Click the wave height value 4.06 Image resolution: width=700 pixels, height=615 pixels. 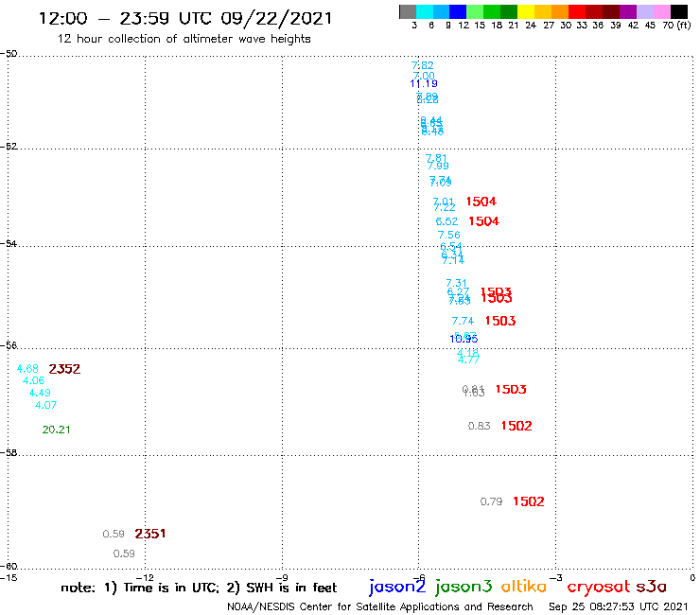[33, 381]
